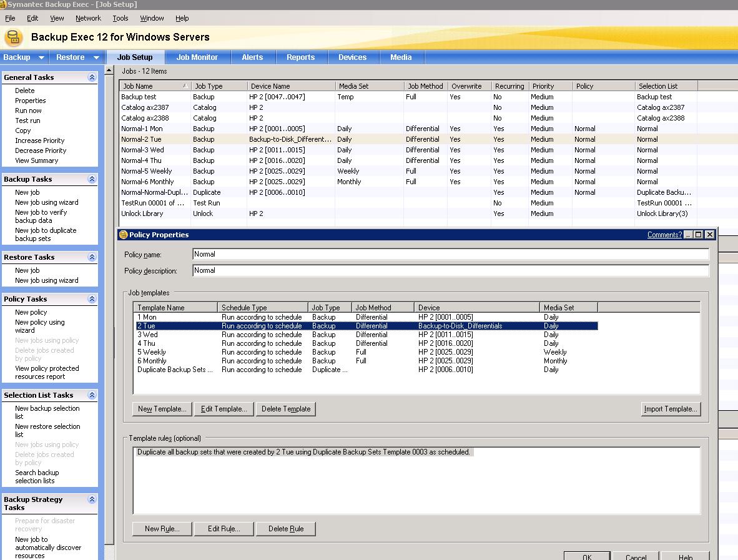Image resolution: width=738 pixels, height=560 pixels.
Task: Click into the Policy name field
Action: tap(450, 254)
